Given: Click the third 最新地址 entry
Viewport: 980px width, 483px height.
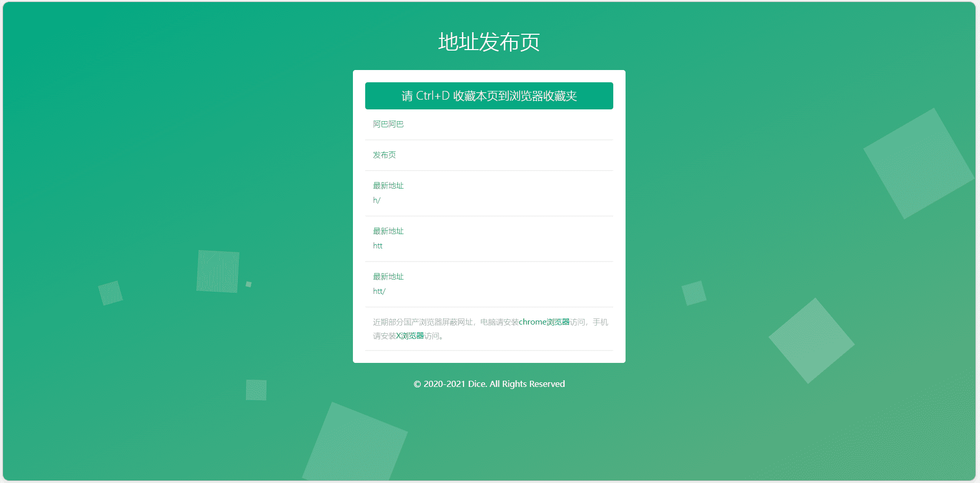Looking at the screenshot, I should tap(388, 277).
